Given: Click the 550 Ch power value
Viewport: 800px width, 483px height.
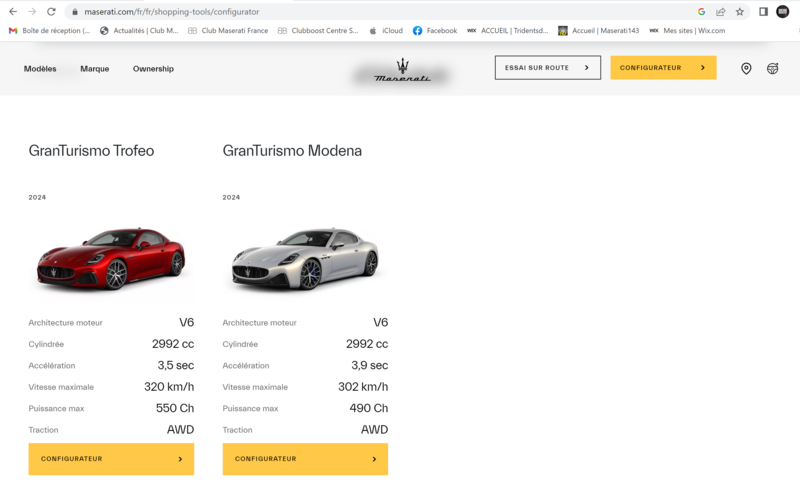Looking at the screenshot, I should [175, 408].
